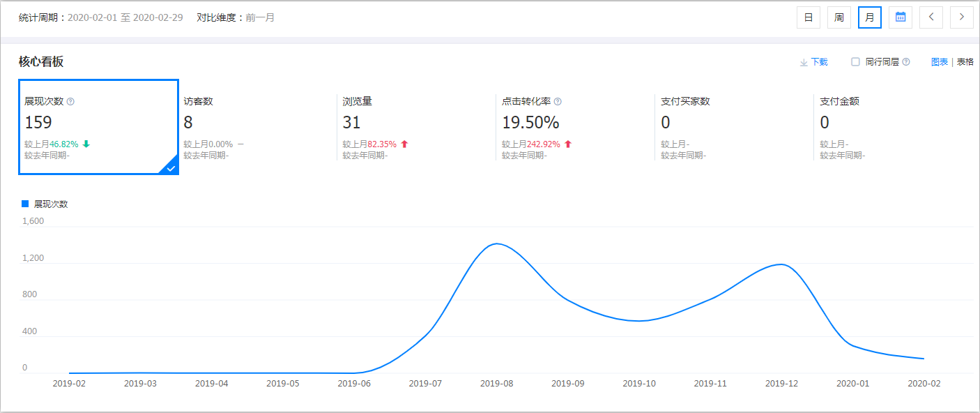The width and height of the screenshot is (980, 413).
Task: Open the calendar date picker icon
Action: [x=900, y=17]
